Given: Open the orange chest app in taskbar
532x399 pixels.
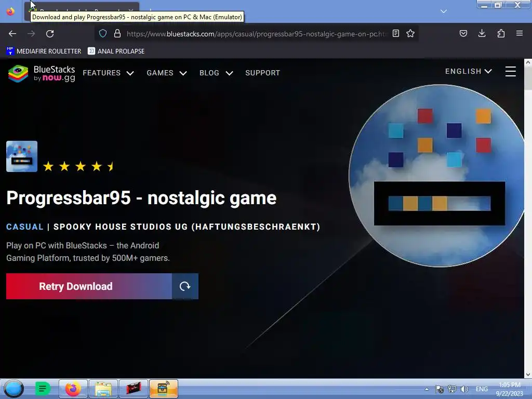Looking at the screenshot, I should (164, 389).
